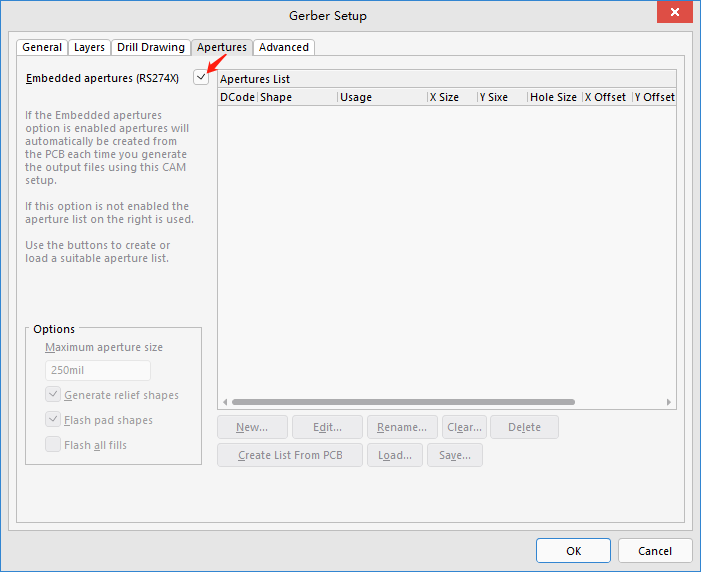701x572 pixels.
Task: Open the Layers tab
Action: (89, 47)
